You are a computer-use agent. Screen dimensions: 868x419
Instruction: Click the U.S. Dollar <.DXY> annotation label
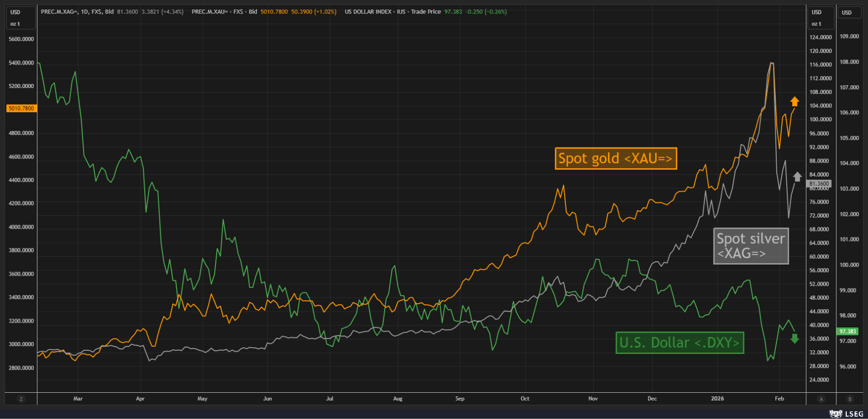pos(679,343)
